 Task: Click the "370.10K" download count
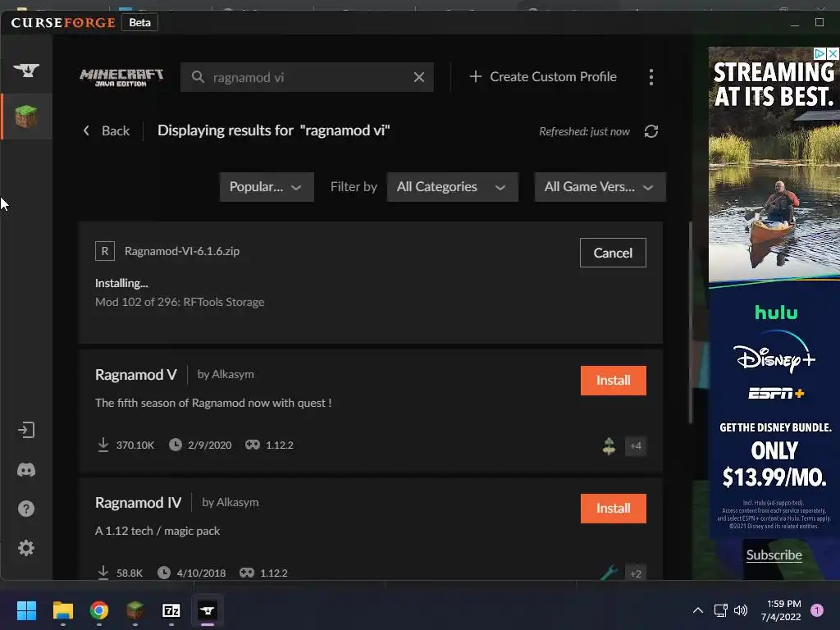pos(135,445)
